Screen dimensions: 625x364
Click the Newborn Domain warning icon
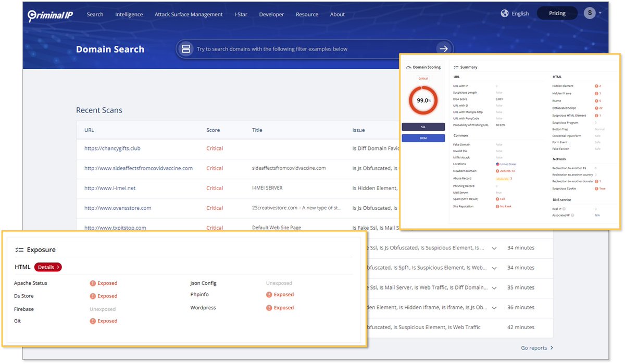(497, 171)
